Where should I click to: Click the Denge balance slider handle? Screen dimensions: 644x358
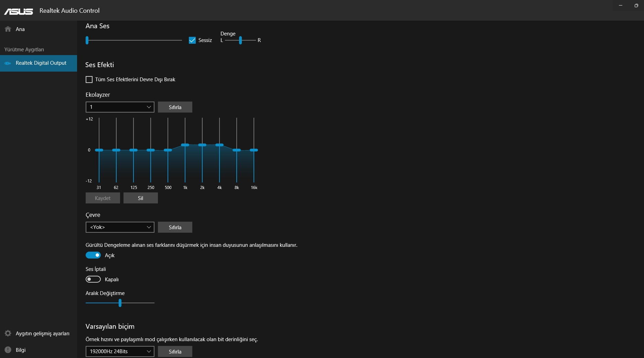(240, 40)
